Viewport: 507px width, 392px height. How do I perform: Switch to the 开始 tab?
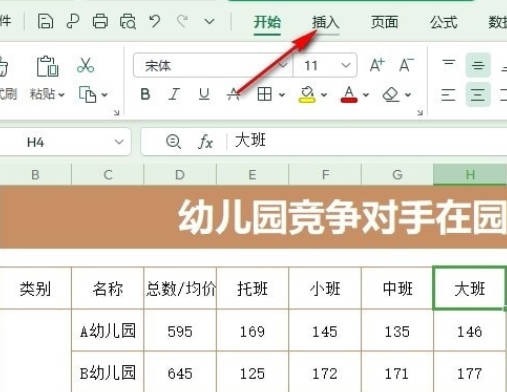(x=267, y=22)
